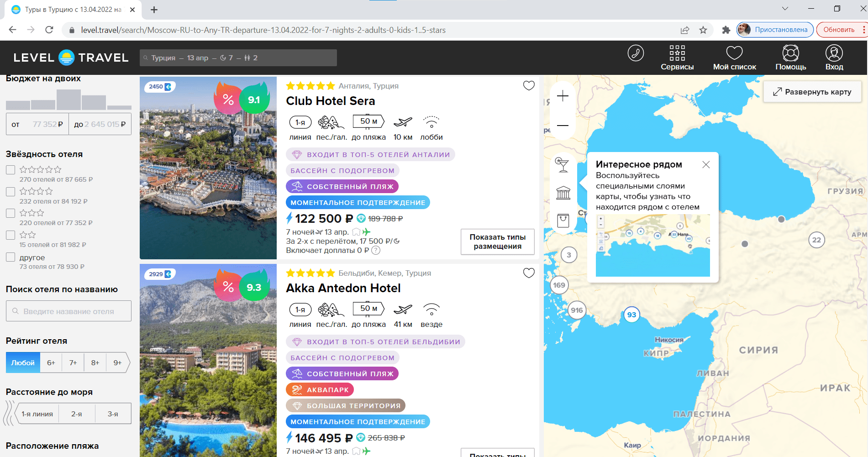Click the Level Travel logo

coord(71,58)
